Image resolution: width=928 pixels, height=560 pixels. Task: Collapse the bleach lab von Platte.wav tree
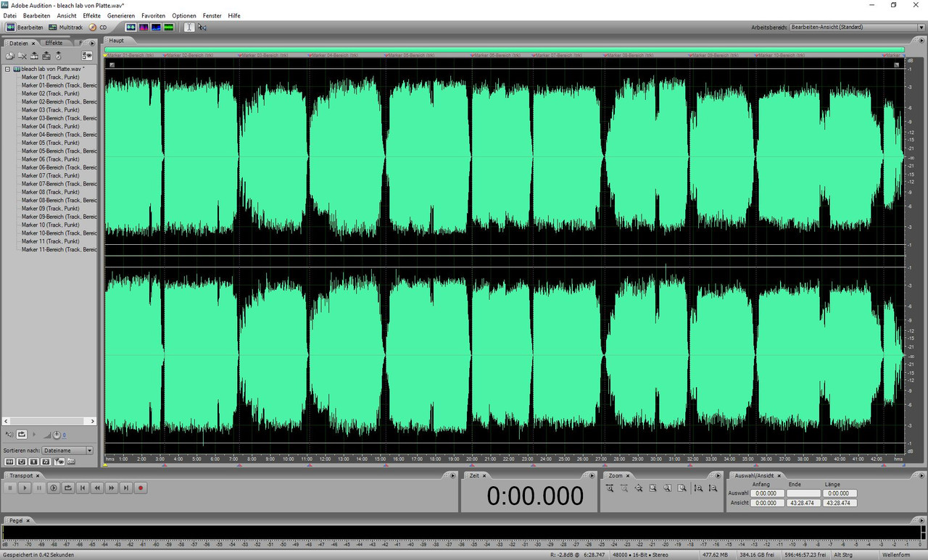(x=7, y=69)
